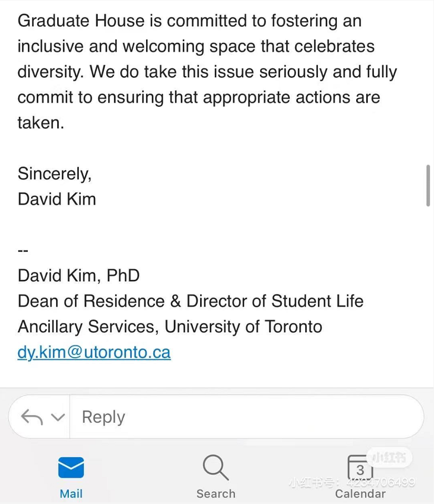Screen dimensions: 434x504
Task: Tap the reply arrow icon
Action: coord(31,417)
